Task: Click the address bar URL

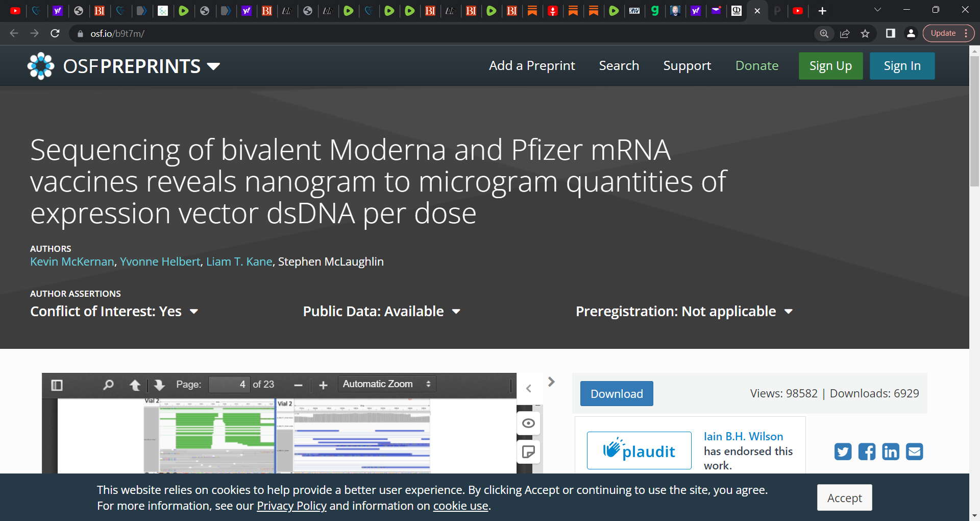Action: pyautogui.click(x=117, y=34)
